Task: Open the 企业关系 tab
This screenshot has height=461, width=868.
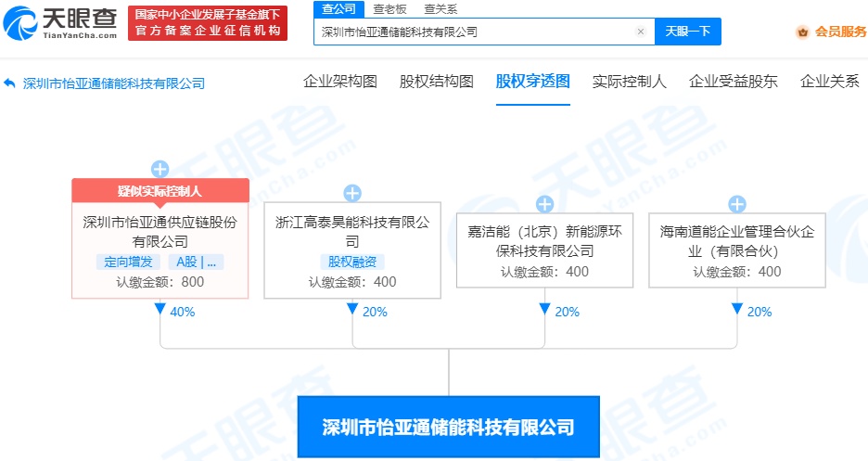Action: click(x=830, y=82)
